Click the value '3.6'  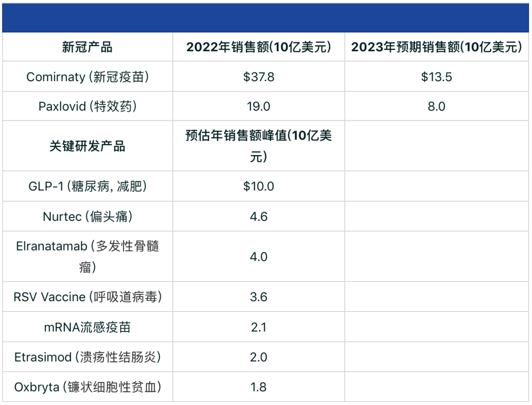click(x=259, y=297)
